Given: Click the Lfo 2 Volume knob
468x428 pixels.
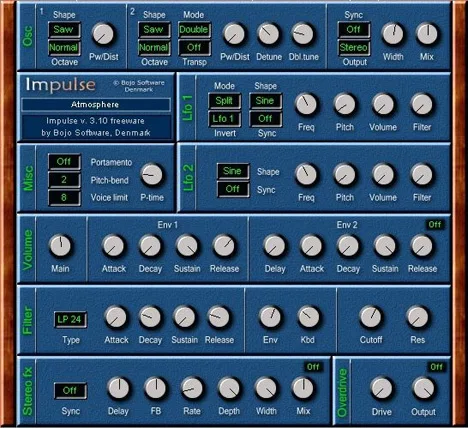Looking at the screenshot, I should coord(383,175).
